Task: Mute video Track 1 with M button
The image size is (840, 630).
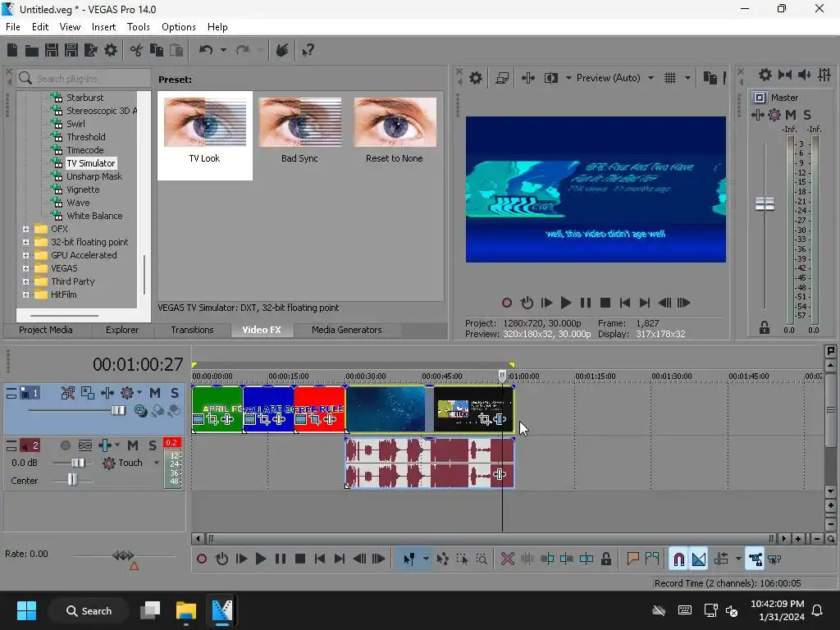Action: (x=155, y=393)
